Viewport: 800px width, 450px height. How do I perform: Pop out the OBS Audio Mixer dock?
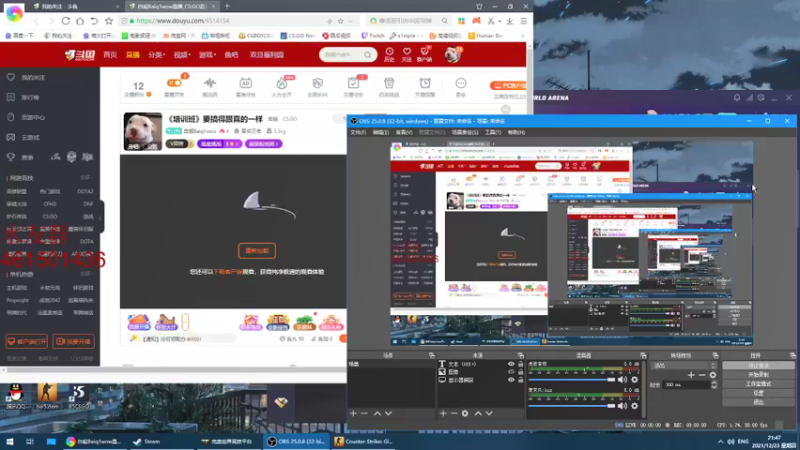643,355
